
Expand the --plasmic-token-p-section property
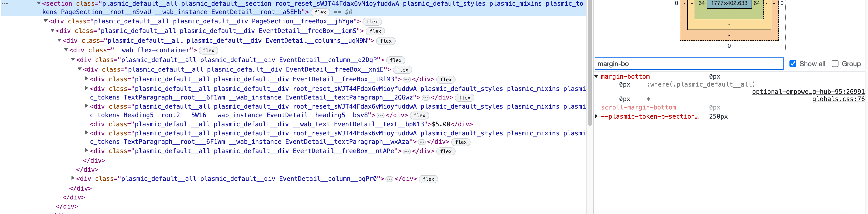point(596,116)
